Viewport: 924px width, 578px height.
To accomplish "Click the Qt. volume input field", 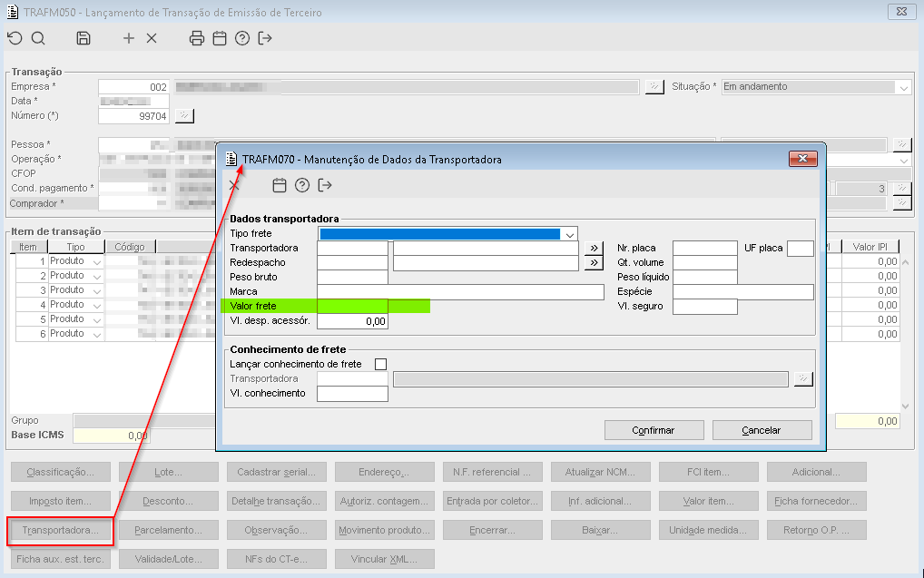I will point(704,263).
